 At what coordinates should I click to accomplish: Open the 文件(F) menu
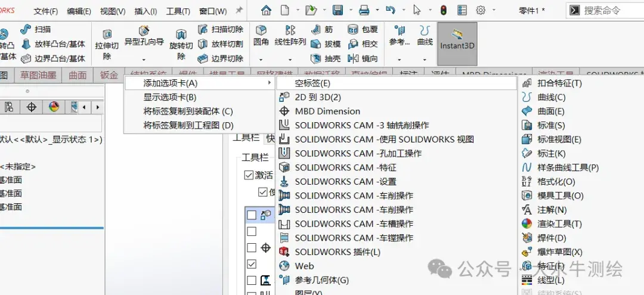pos(45,11)
